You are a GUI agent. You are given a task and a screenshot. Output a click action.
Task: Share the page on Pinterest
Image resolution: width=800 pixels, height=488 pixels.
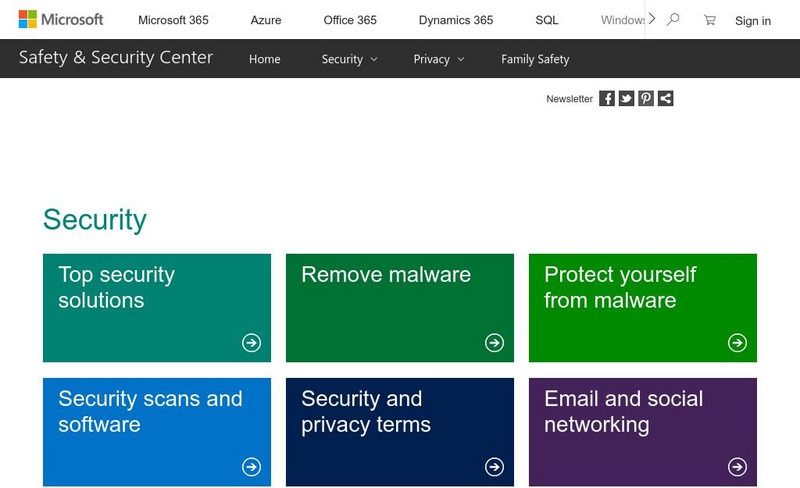[x=646, y=98]
